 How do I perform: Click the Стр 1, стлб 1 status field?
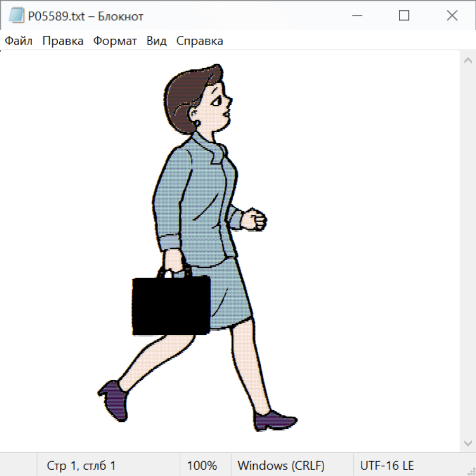81,466
